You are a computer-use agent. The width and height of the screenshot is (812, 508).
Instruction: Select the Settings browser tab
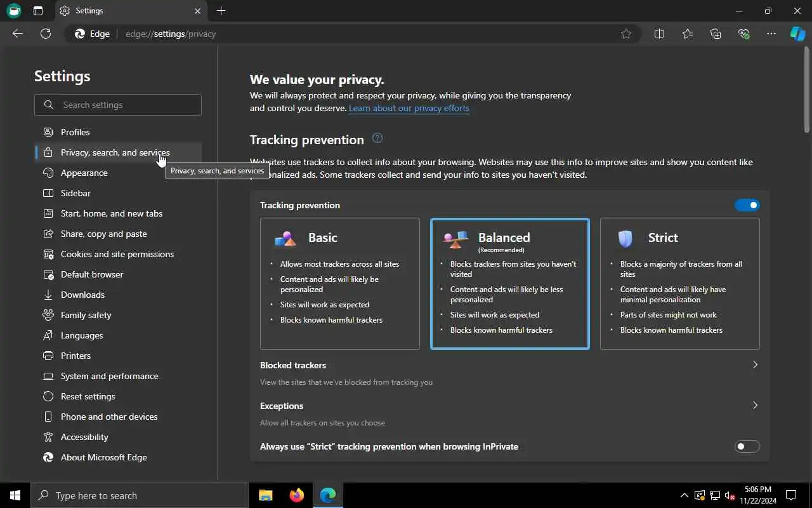(x=130, y=11)
